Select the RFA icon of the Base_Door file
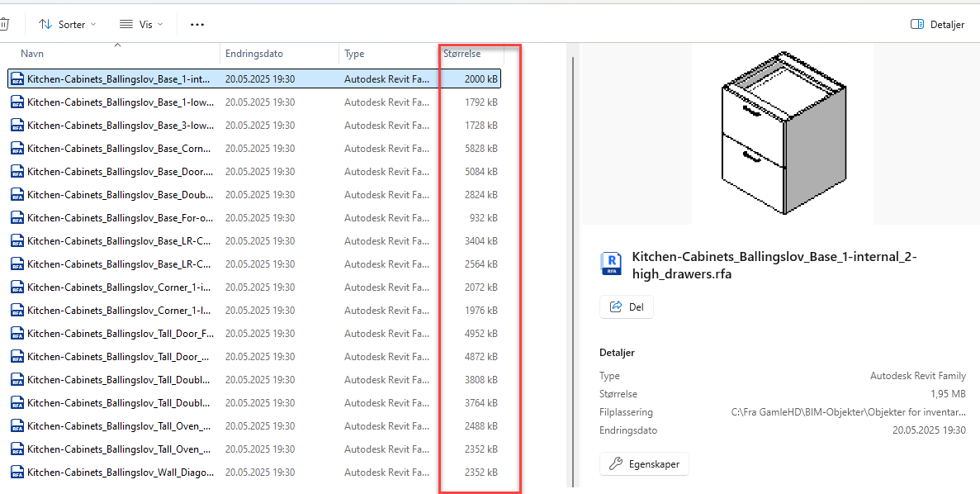This screenshot has width=980, height=494. pyautogui.click(x=17, y=171)
